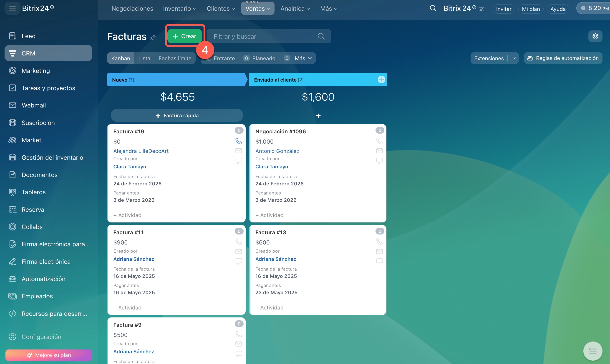Click the plus icon in Enviado al cliente header
This screenshot has height=364, width=610.
pos(381,80)
